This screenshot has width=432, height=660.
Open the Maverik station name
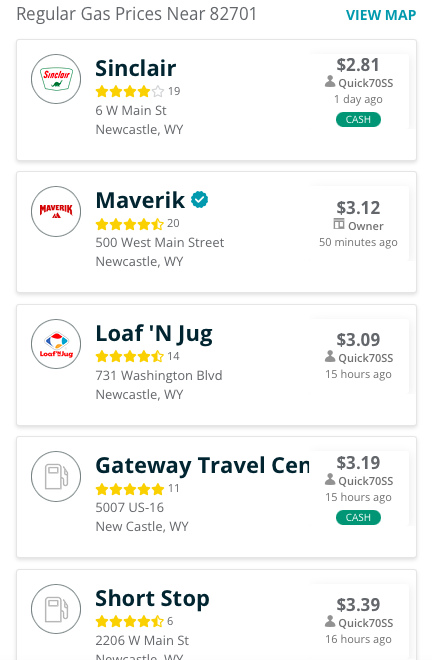[140, 200]
